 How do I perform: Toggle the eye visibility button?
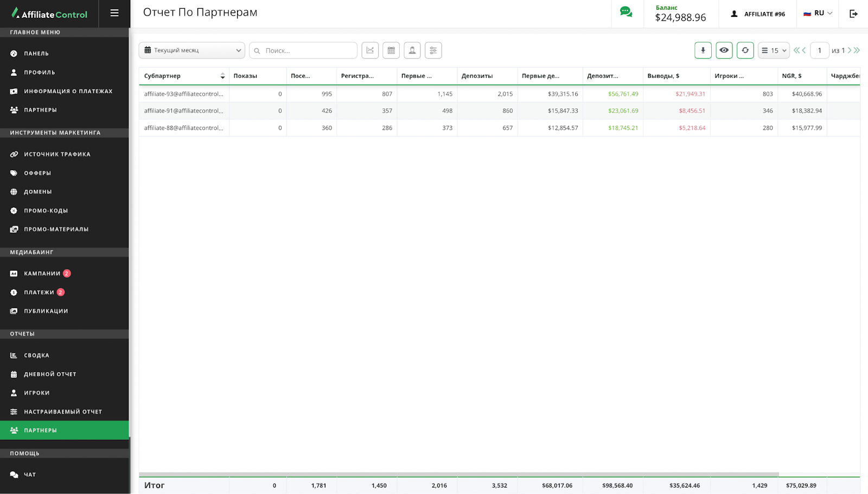coord(724,50)
